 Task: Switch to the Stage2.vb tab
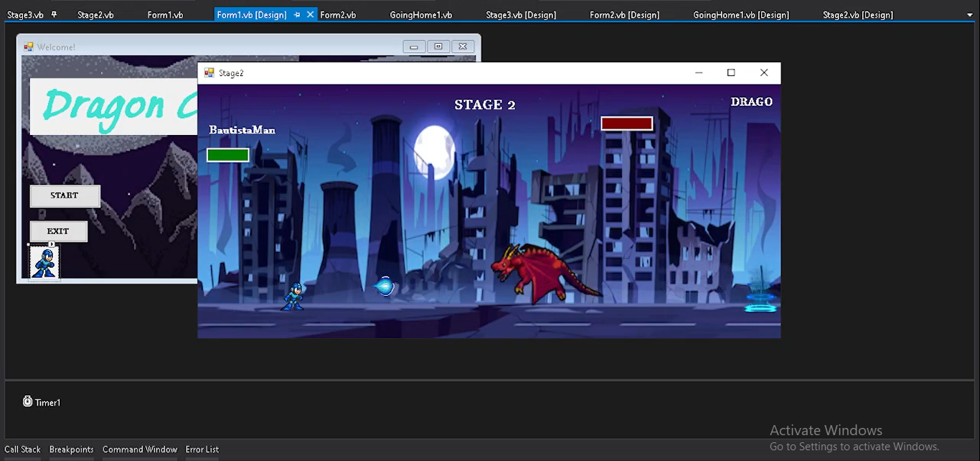click(95, 15)
